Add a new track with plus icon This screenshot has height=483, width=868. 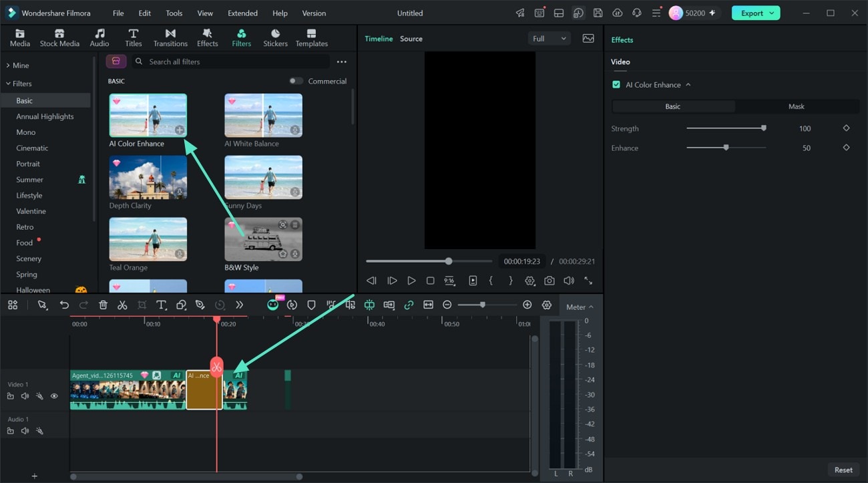(x=35, y=476)
